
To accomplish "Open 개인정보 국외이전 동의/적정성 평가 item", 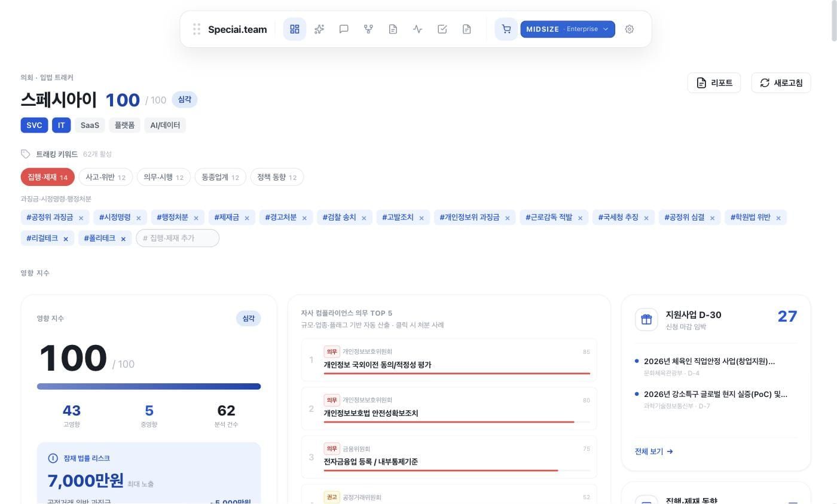I will click(449, 360).
